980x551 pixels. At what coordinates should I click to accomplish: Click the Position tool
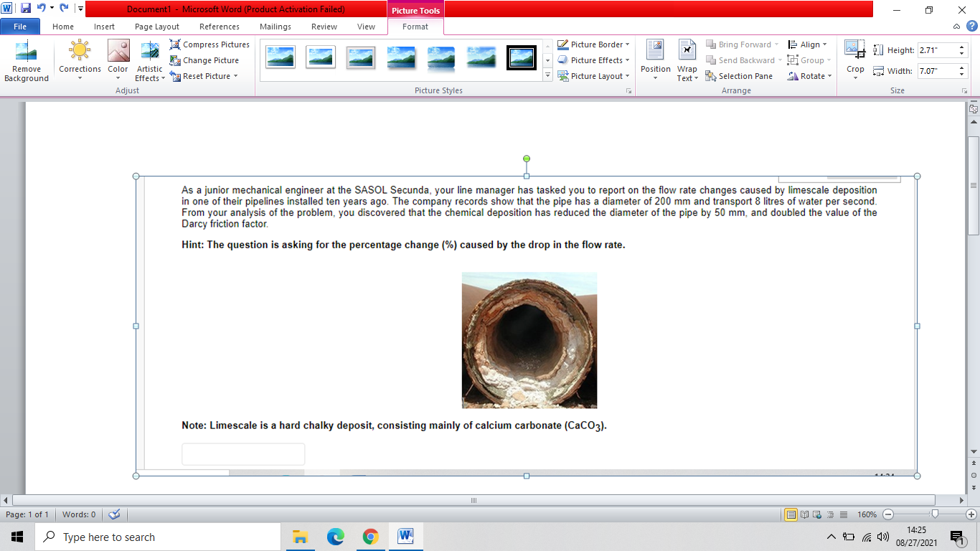click(x=654, y=60)
